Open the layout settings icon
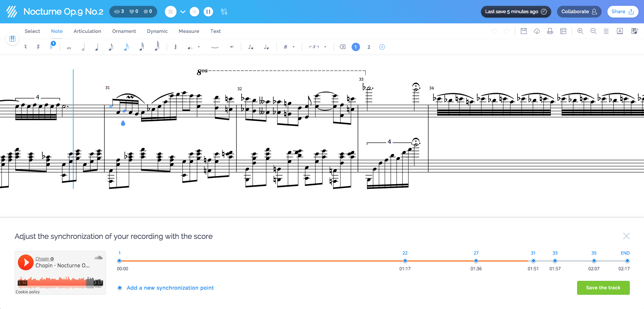 point(563,31)
